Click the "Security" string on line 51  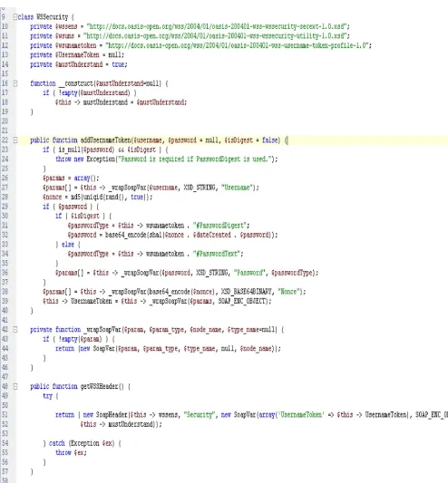(199, 415)
